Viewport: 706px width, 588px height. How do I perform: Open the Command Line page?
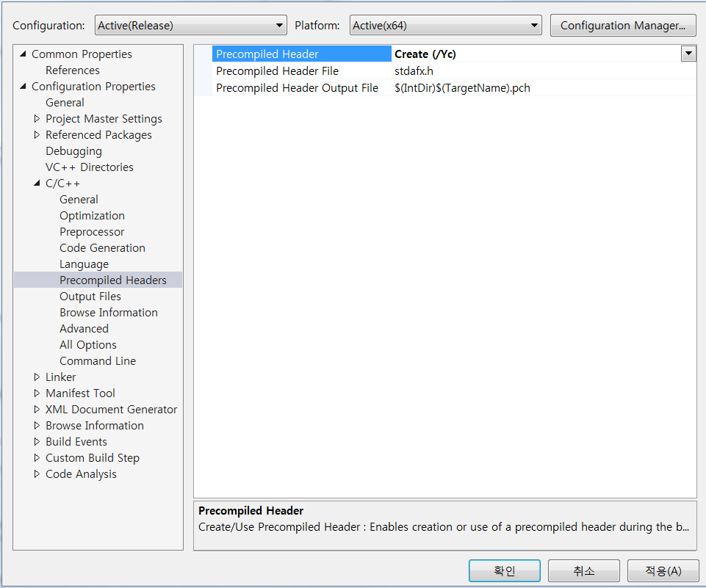pos(98,361)
